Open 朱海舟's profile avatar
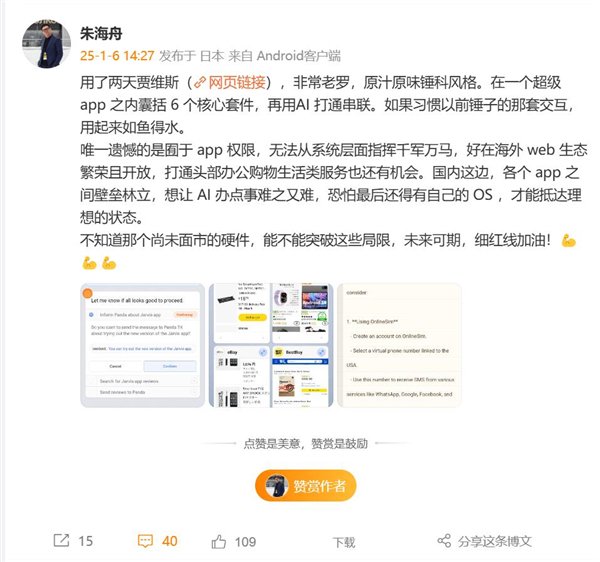 [x=46, y=44]
